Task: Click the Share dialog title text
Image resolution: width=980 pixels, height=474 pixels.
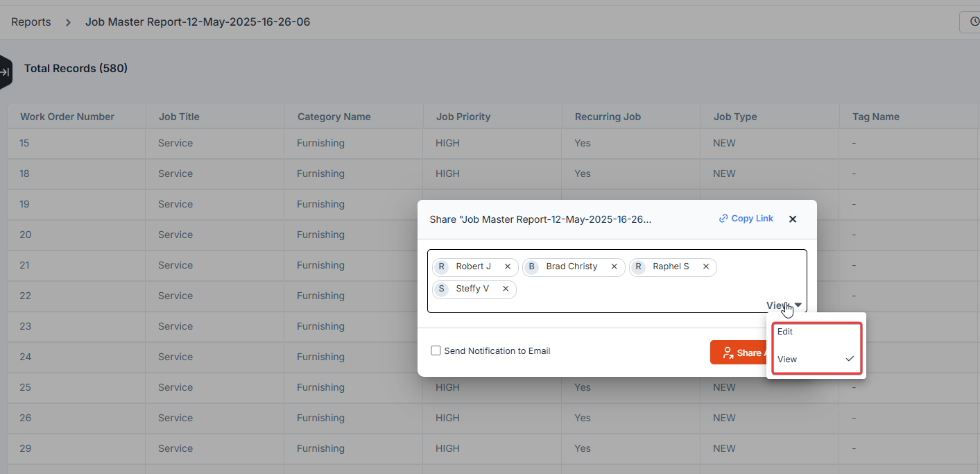Action: click(x=541, y=219)
